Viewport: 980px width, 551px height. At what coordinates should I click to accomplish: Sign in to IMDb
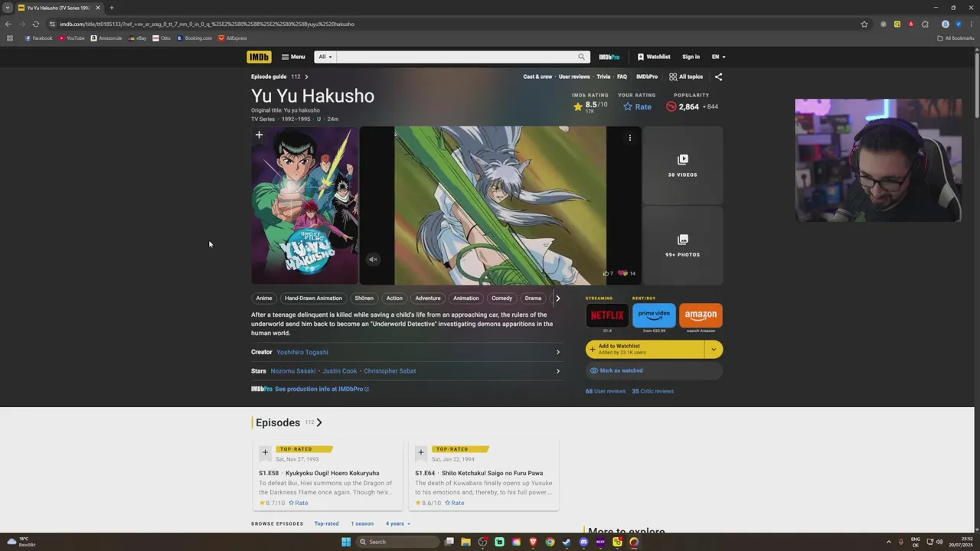[691, 57]
